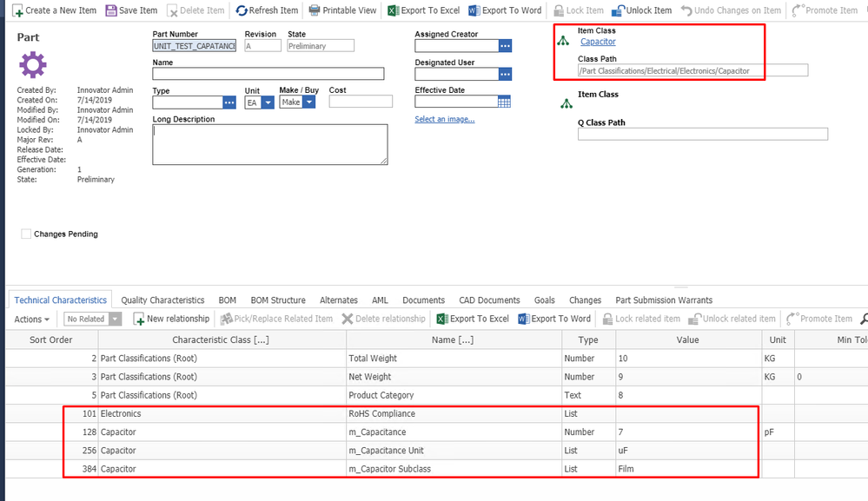The width and height of the screenshot is (868, 501).
Task: Add a New relationship
Action: [x=171, y=320]
